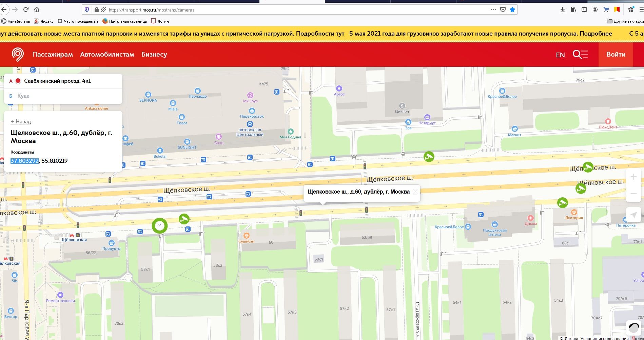The width and height of the screenshot is (644, 340).
Task: Click the Днком medical map icon
Action: click(x=531, y=218)
